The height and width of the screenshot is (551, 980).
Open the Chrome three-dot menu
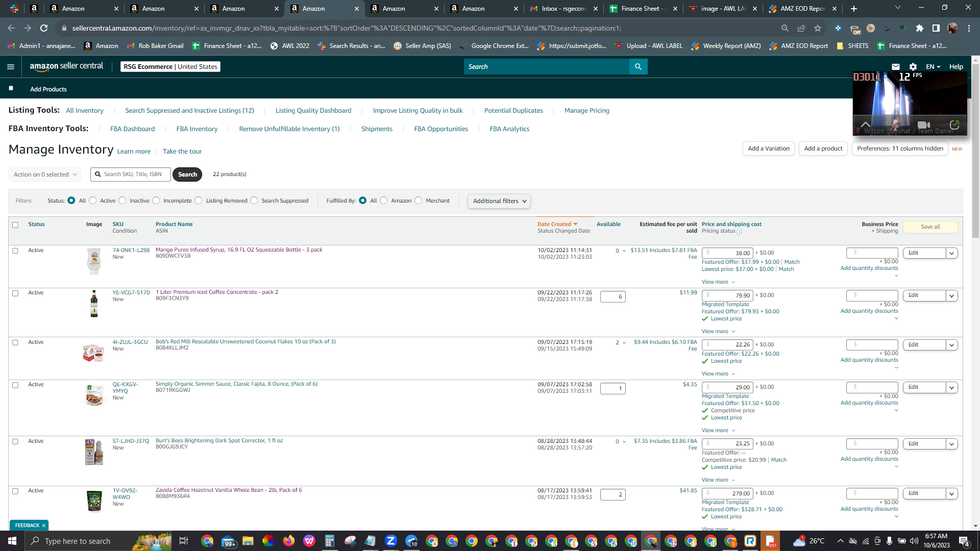pyautogui.click(x=969, y=28)
